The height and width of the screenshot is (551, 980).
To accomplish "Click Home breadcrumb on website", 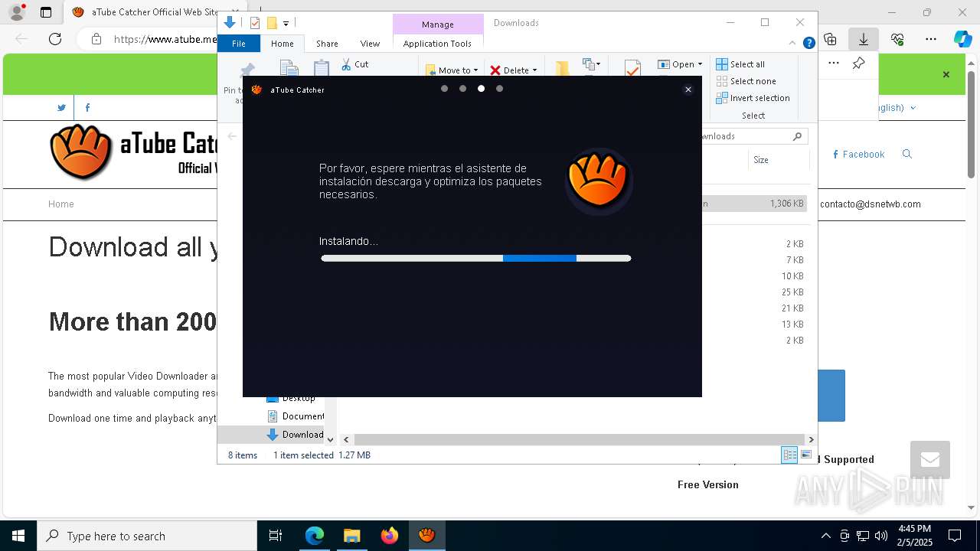I will [x=61, y=204].
